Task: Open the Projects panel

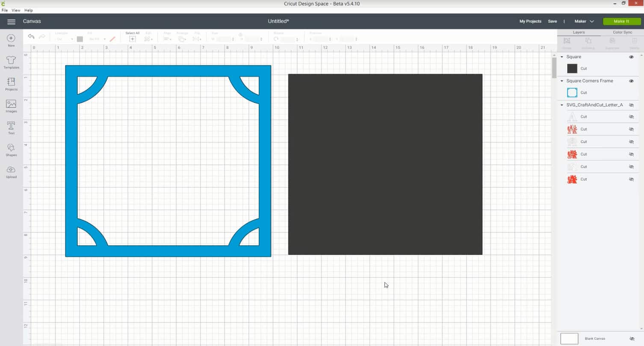Action: [11, 84]
